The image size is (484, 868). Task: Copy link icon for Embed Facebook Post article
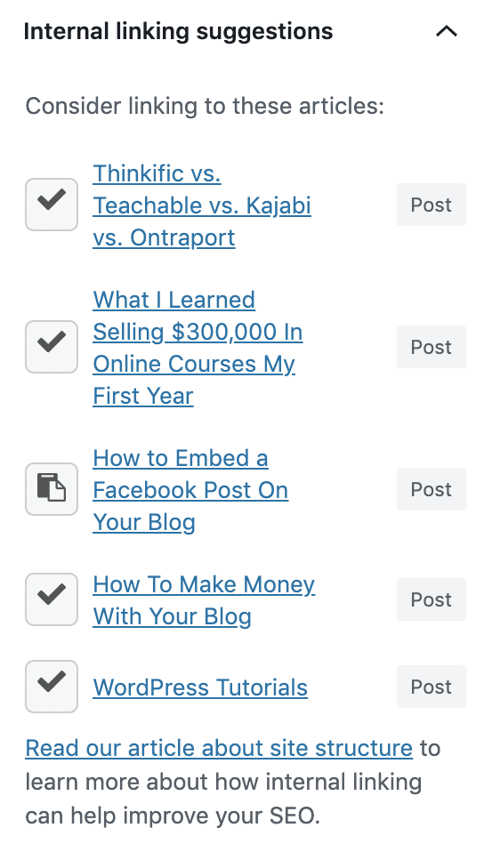[52, 489]
